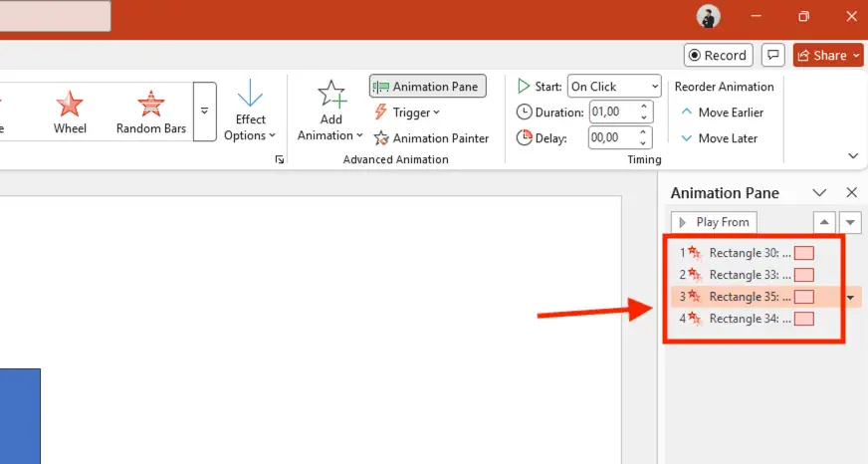Click inside the Duration input field

point(612,113)
